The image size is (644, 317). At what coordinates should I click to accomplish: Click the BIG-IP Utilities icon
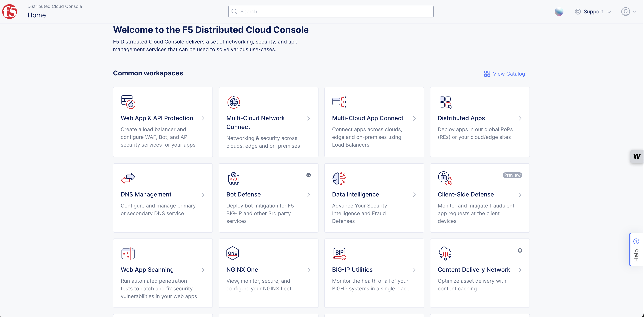(x=339, y=254)
